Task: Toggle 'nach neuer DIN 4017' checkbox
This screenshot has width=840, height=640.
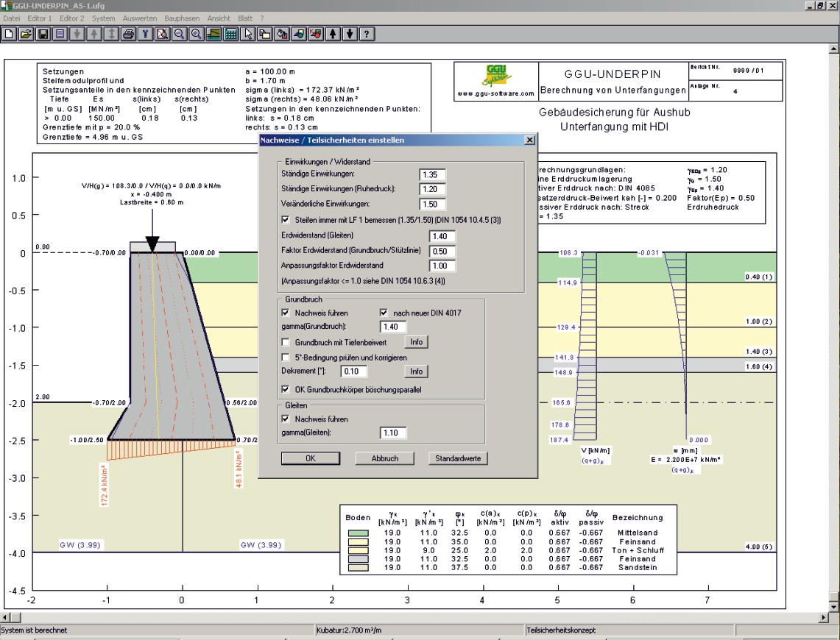Action: pyautogui.click(x=384, y=313)
